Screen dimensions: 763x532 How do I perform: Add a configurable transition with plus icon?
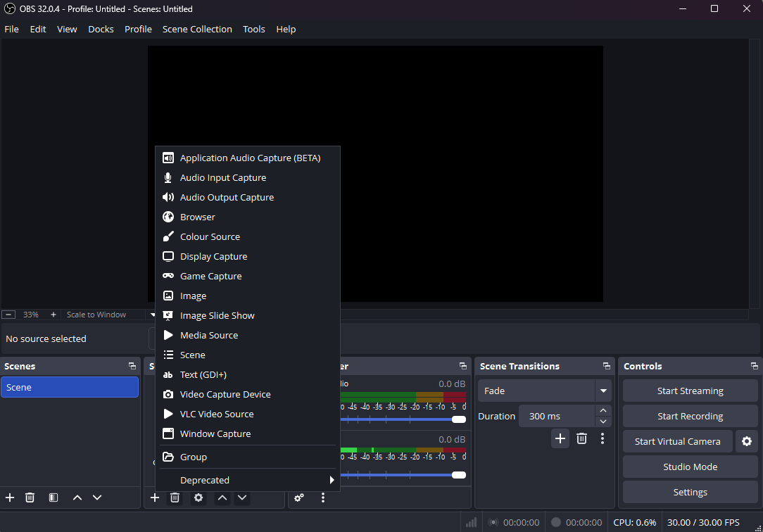click(560, 438)
